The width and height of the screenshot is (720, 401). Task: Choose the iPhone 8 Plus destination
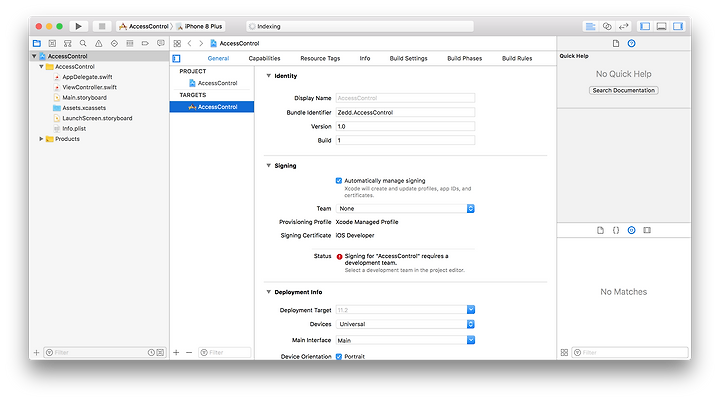200,26
